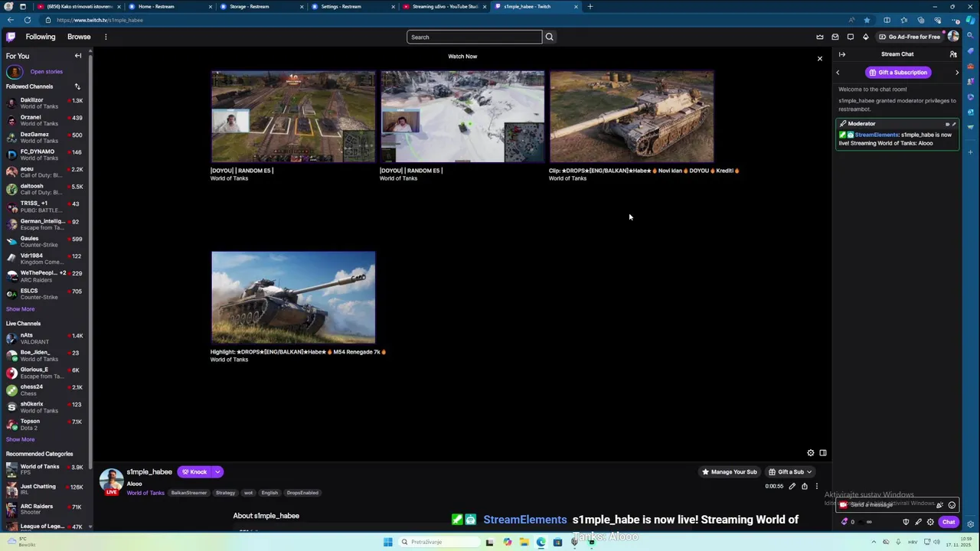
Task: Expand the Knock button dropdown arrow
Action: pos(217,472)
